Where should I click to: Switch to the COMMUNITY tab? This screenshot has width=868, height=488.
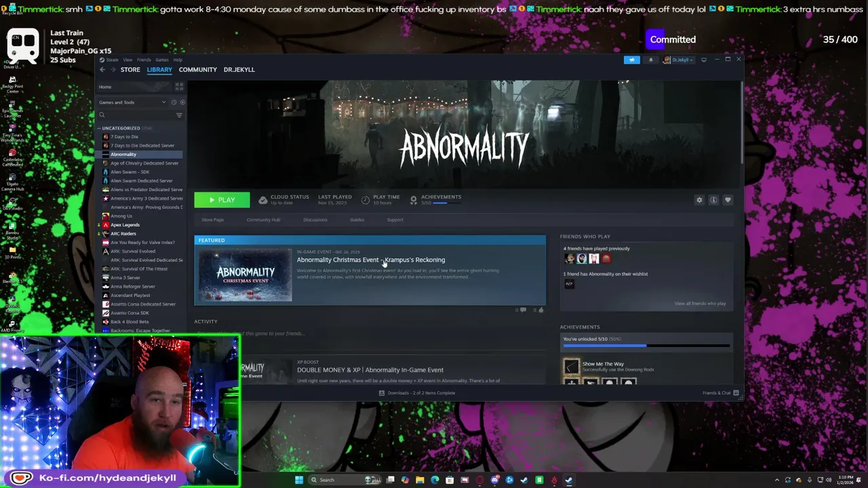pos(198,70)
